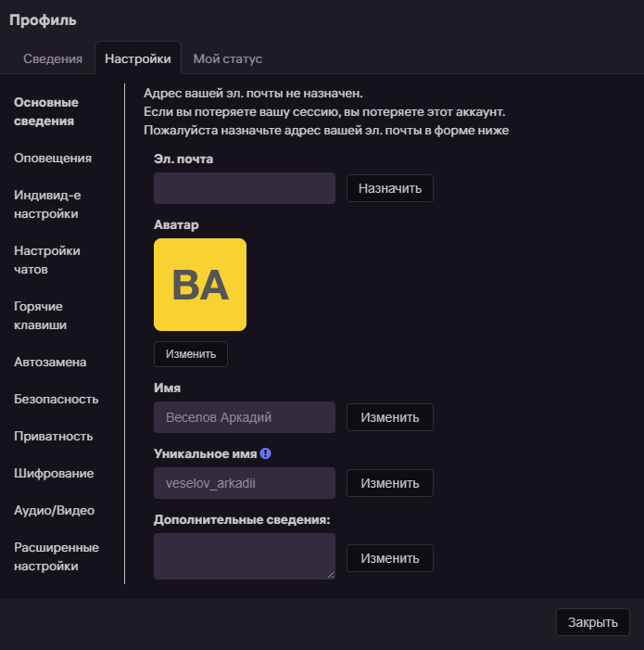Viewport: 644px width, 650px height.
Task: Click the yellow BA avatar image
Action: pyautogui.click(x=200, y=285)
